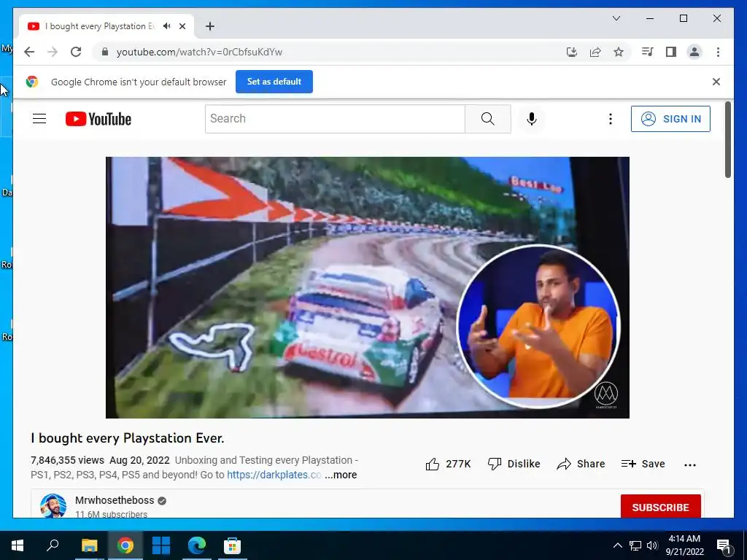This screenshot has width=747, height=560.
Task: Open Chrome three-dot menu
Action: [x=718, y=52]
